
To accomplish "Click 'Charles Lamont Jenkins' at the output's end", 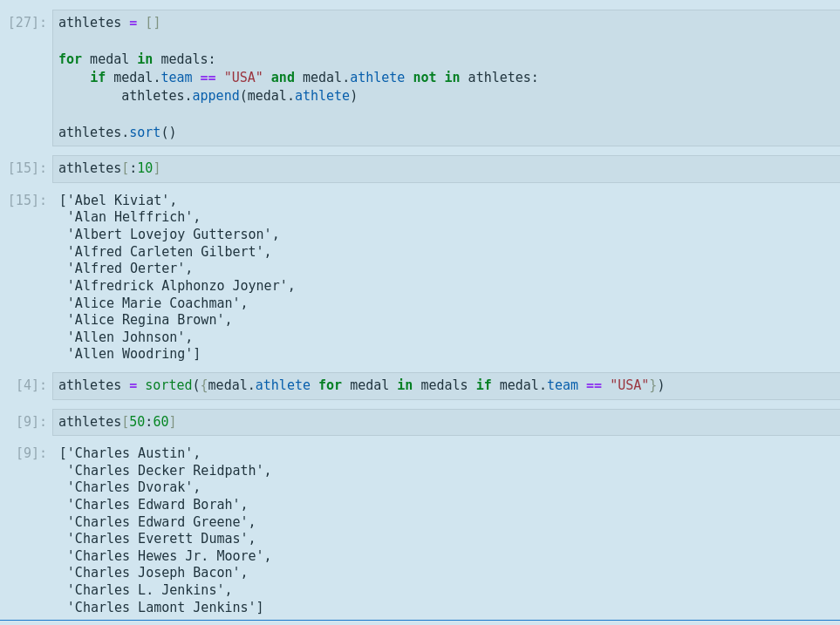I will [164, 608].
